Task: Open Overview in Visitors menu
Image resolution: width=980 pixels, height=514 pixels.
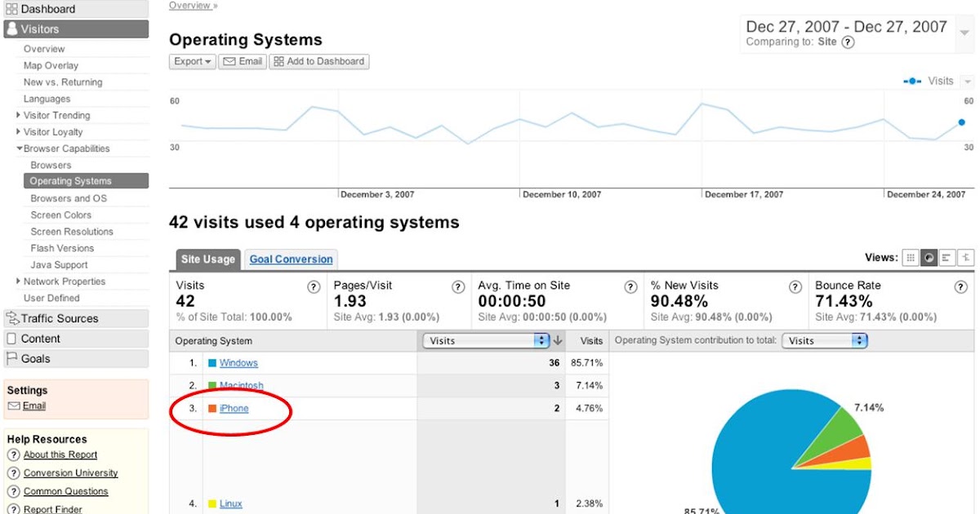Action: click(44, 49)
